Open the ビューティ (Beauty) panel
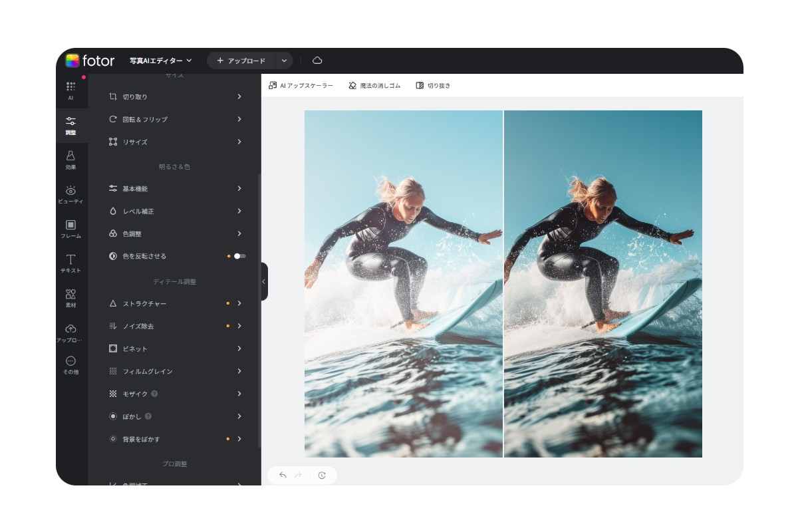This screenshot has height=532, width=798. point(72,195)
